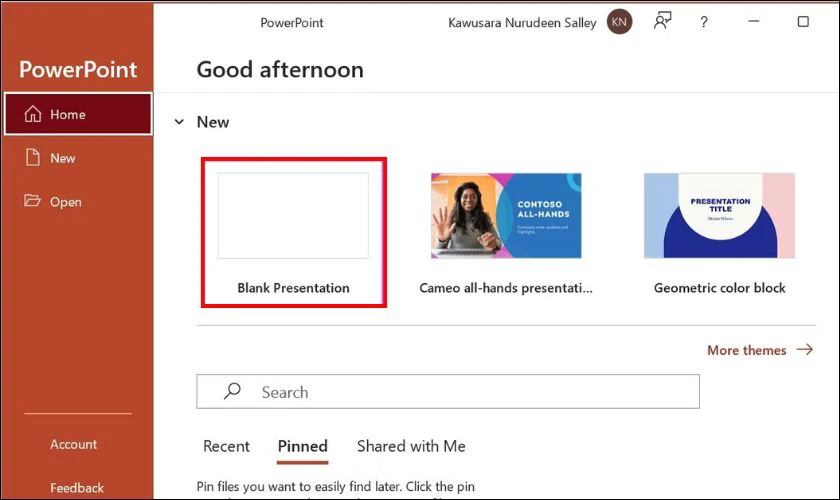Switch to the Recent tab

pos(226,446)
